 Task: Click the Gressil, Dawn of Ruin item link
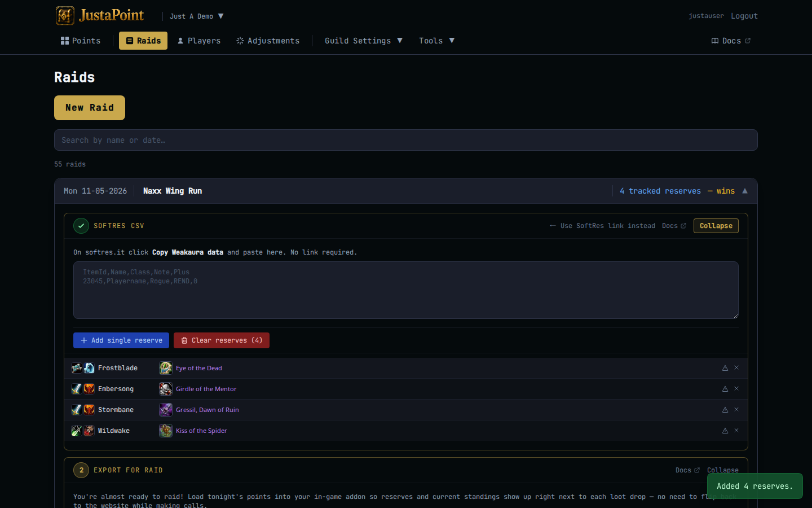pyautogui.click(x=208, y=410)
